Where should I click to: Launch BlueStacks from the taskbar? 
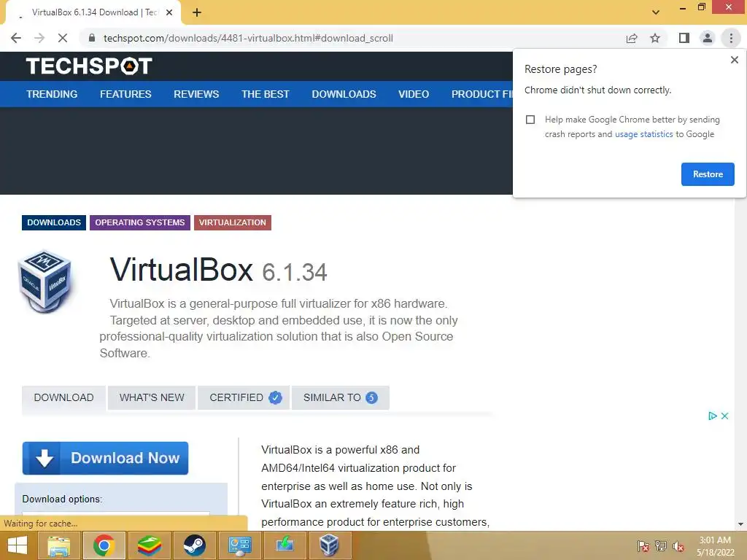click(x=150, y=545)
